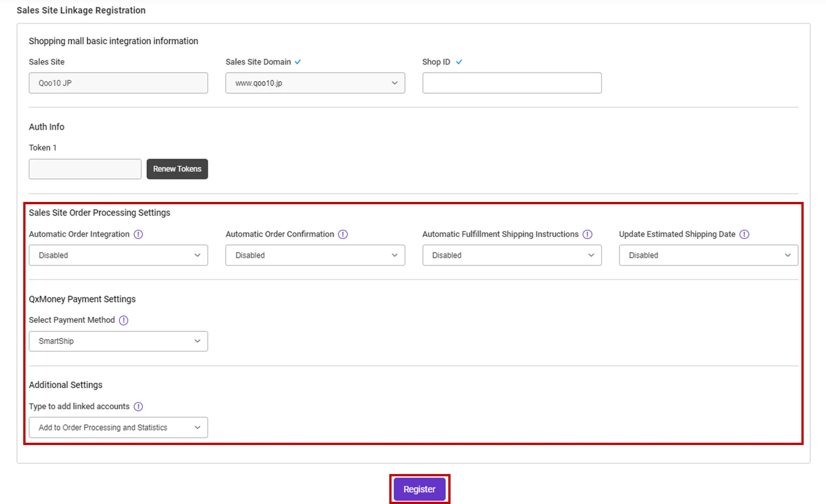The image size is (826, 504).
Task: Open the Update Estimated Shipping Date dropdown
Action: coord(708,255)
